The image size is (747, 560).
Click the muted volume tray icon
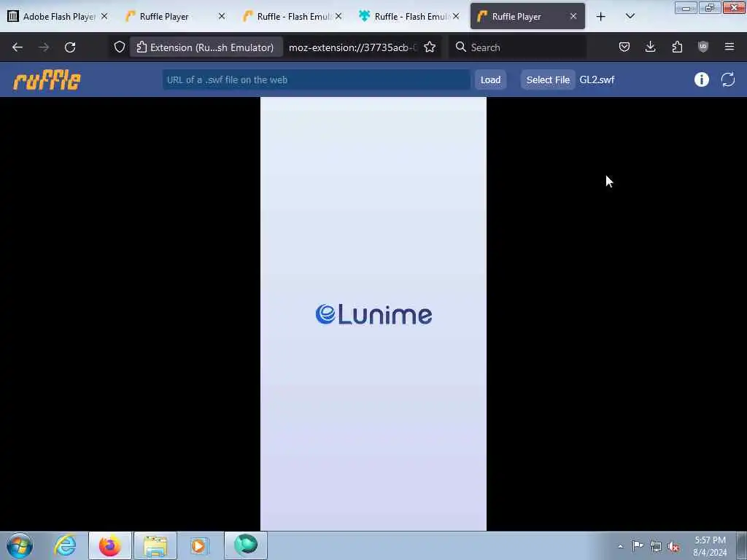click(x=673, y=547)
